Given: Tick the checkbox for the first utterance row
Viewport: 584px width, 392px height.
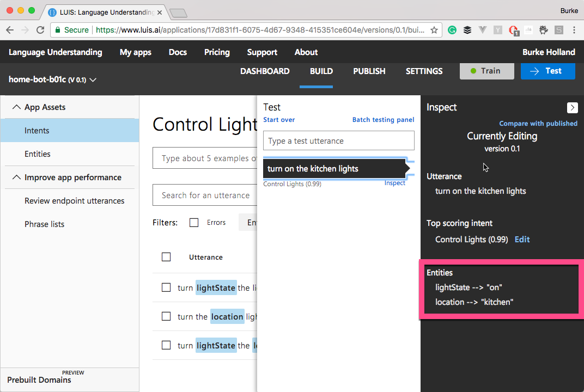Looking at the screenshot, I should (167, 287).
